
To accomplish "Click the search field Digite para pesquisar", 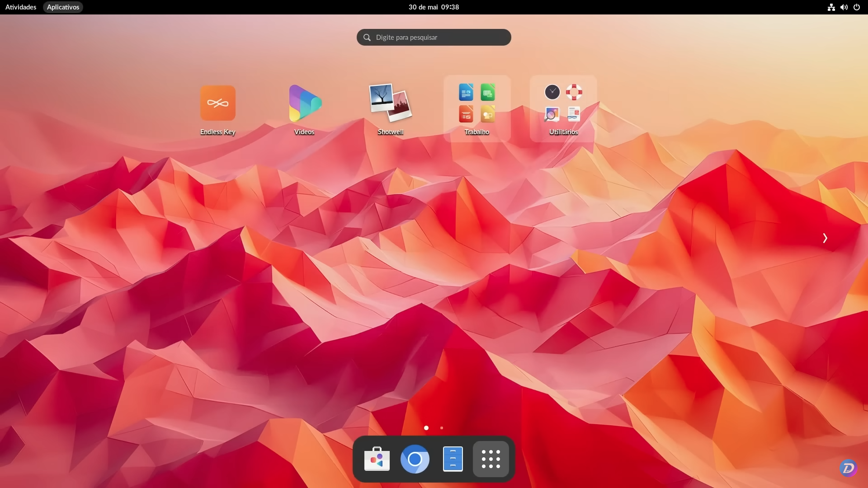I will [434, 37].
